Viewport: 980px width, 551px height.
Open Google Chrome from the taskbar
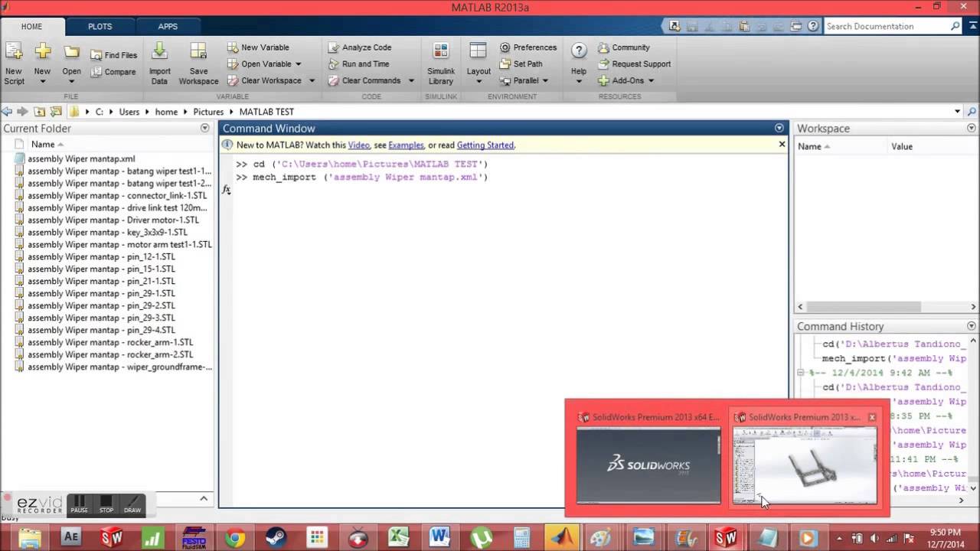click(x=235, y=537)
